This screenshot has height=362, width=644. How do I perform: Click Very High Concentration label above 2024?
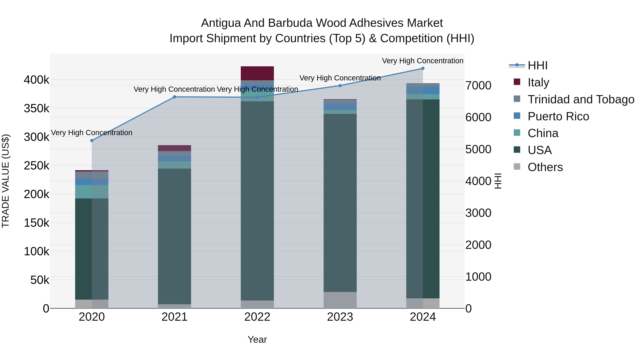coord(423,61)
